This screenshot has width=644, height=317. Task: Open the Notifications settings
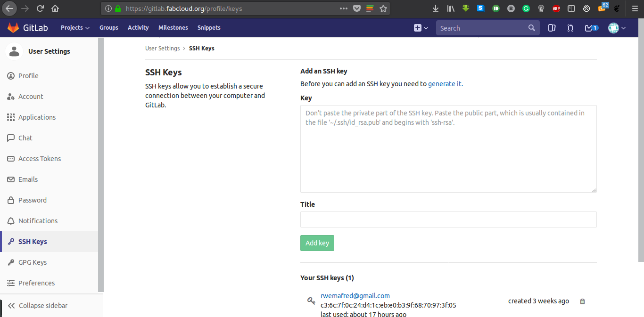pyautogui.click(x=37, y=220)
